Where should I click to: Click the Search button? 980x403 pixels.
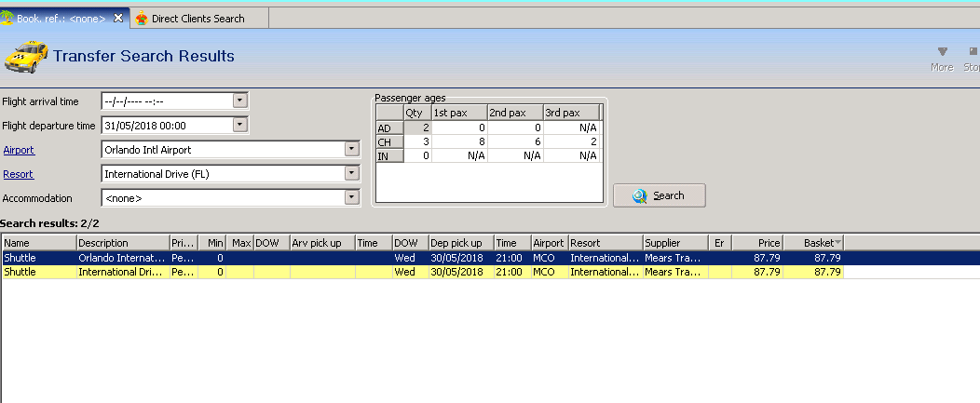(x=660, y=195)
